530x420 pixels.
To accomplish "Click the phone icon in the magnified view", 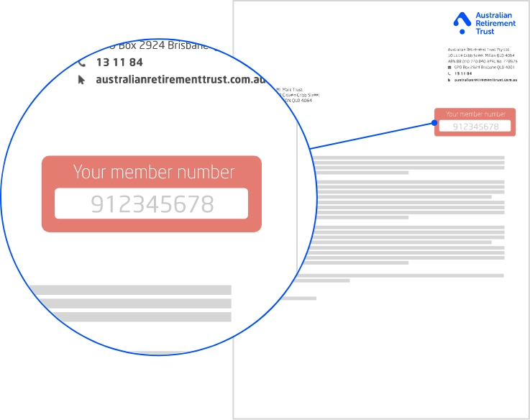I will pyautogui.click(x=81, y=63).
